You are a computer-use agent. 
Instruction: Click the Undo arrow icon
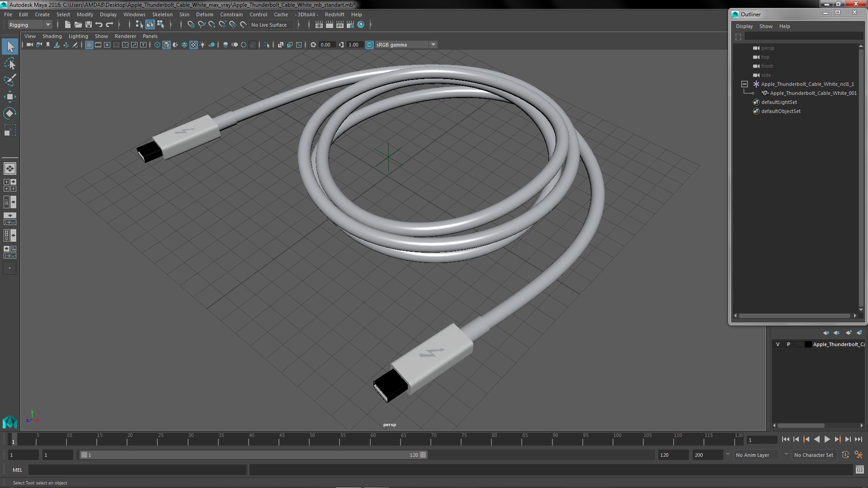coord(99,25)
